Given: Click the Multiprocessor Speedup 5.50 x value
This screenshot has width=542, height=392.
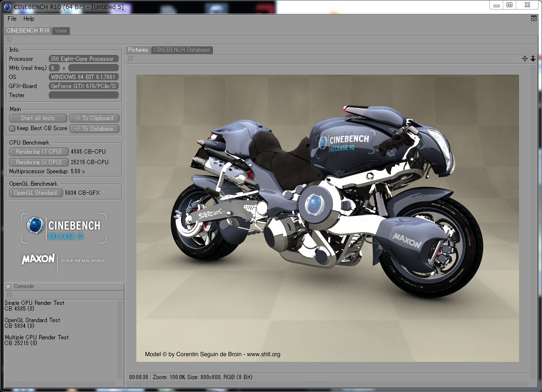Looking at the screenshot, I should click(78, 171).
